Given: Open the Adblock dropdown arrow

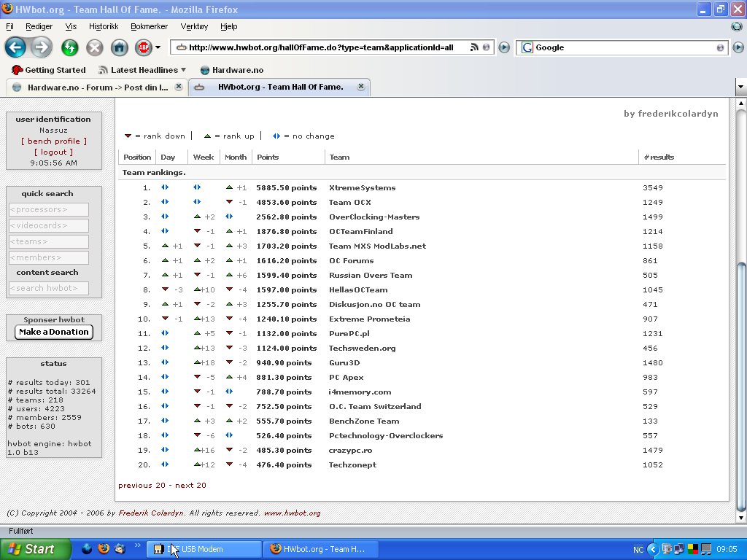Looking at the screenshot, I should [158, 47].
